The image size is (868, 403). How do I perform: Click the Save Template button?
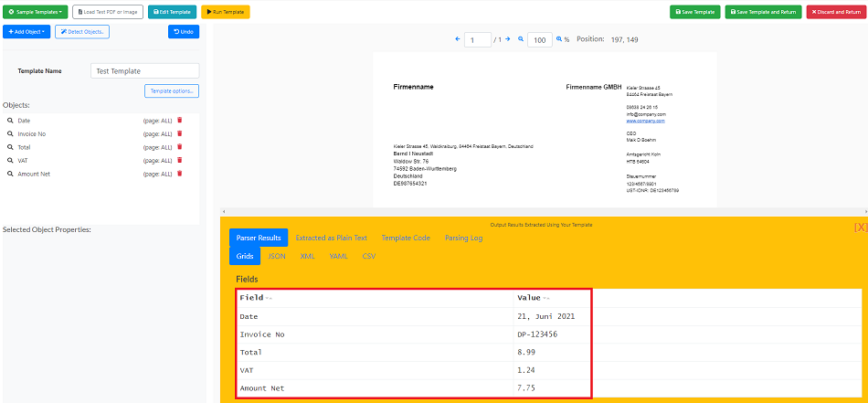coord(695,12)
